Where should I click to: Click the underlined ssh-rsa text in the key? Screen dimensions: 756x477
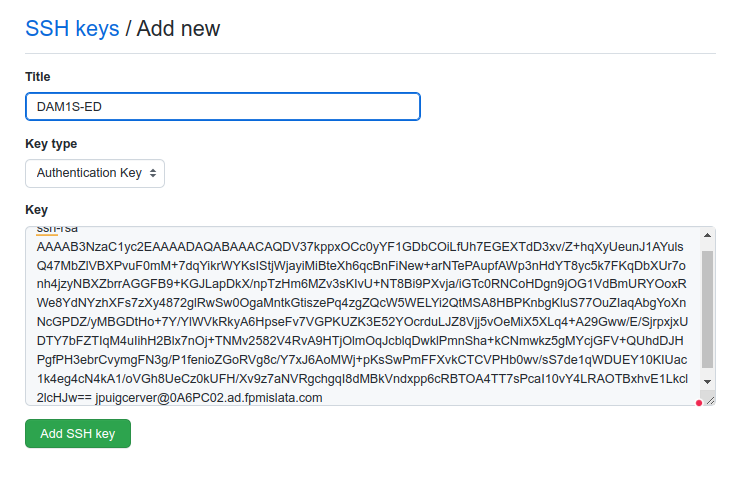57,230
